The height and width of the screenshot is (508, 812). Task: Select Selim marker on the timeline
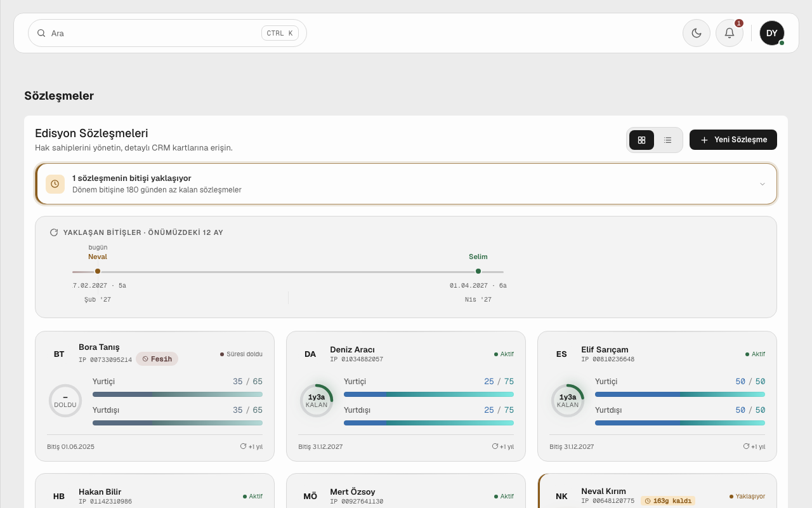point(478,271)
